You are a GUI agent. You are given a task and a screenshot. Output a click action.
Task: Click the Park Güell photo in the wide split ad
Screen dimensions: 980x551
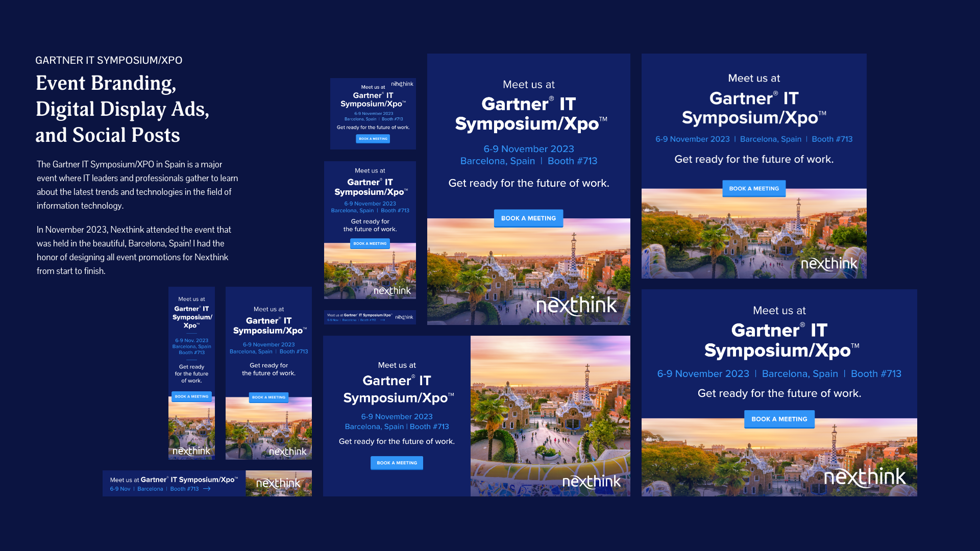point(550,416)
